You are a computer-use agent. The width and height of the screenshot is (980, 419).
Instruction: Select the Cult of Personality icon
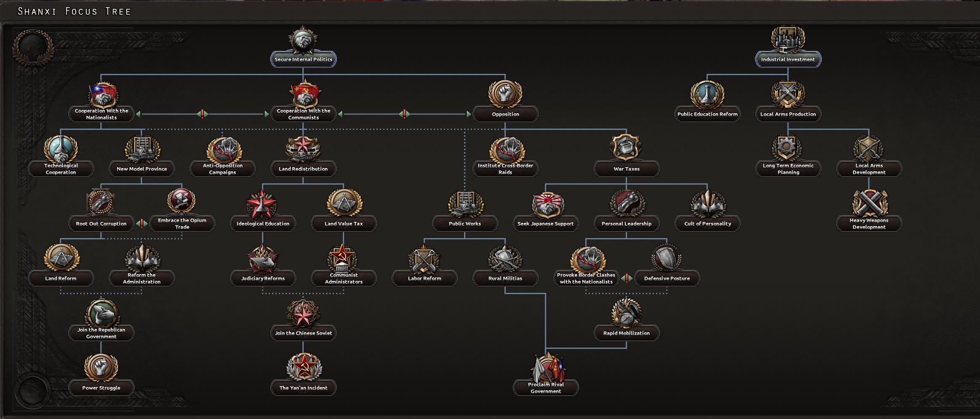707,204
